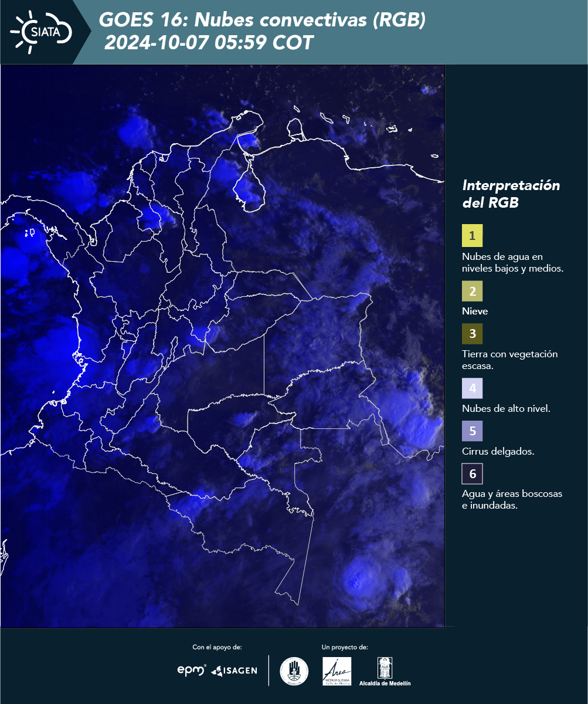Click the GOES 16 satellite map image
The width and height of the screenshot is (588, 704).
pos(223,346)
